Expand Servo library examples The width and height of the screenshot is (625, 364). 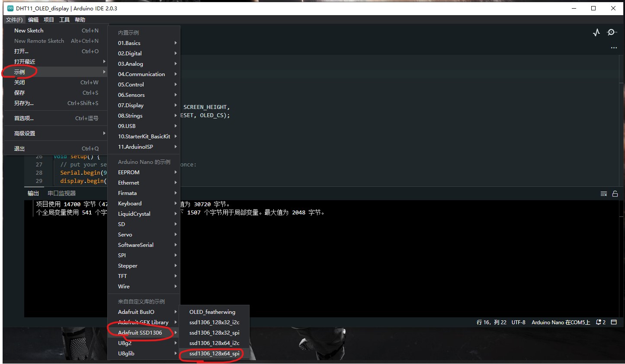click(144, 235)
